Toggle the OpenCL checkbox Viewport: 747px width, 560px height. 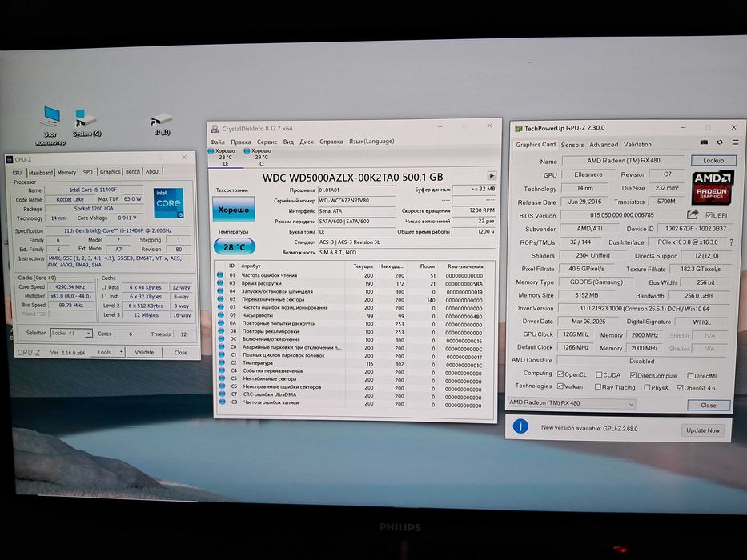click(x=560, y=374)
